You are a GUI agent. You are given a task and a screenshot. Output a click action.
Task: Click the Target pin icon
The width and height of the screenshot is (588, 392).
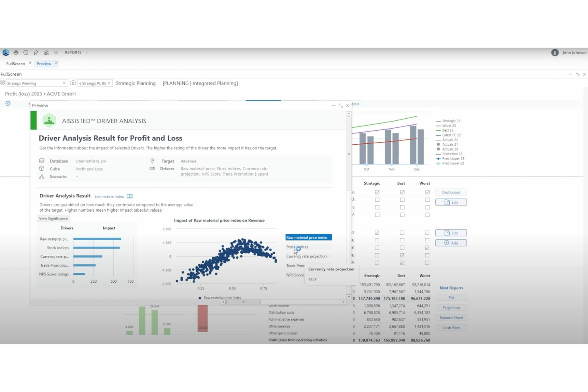click(x=152, y=161)
